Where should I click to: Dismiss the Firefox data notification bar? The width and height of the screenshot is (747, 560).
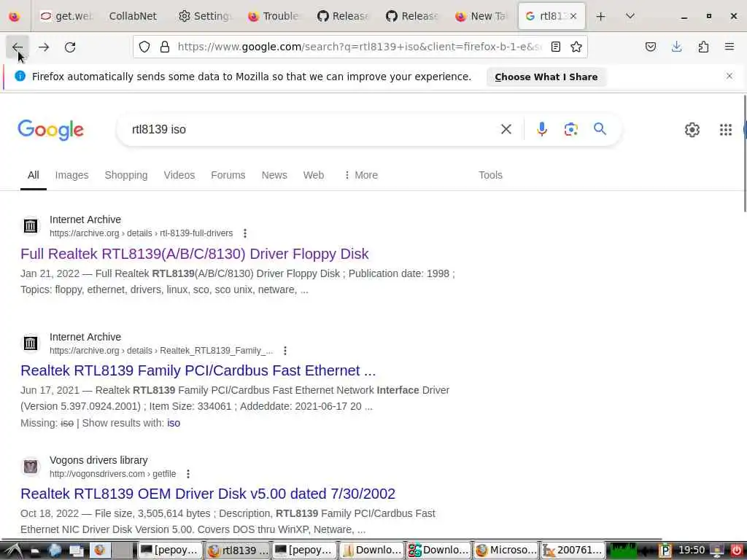tap(729, 76)
